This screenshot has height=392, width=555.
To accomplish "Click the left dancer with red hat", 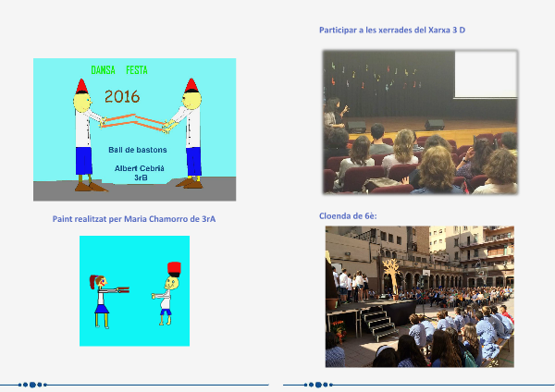I will click(x=83, y=134).
